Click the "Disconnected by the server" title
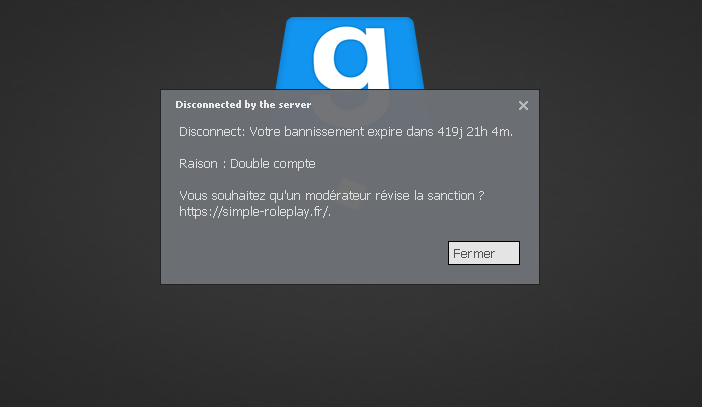 click(243, 105)
